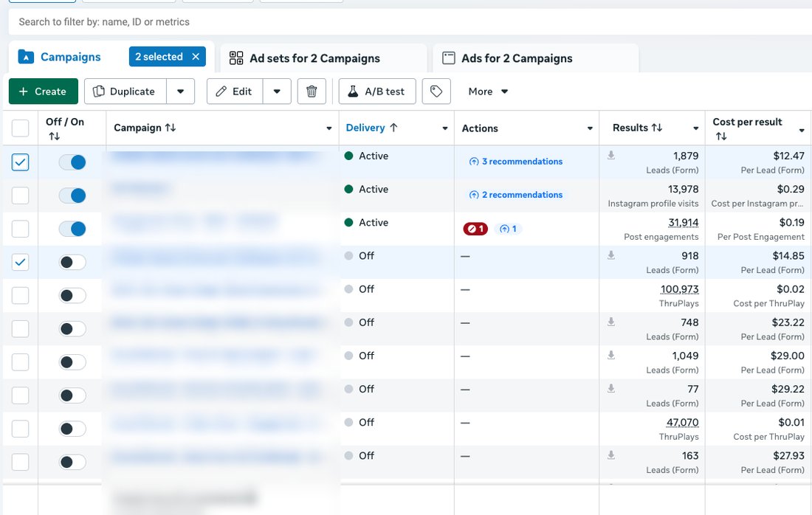The width and height of the screenshot is (812, 515).
Task: Check the checkbox for 31,914 post engagements row
Action: [20, 229]
